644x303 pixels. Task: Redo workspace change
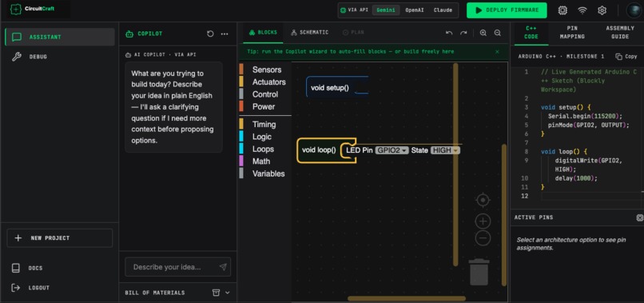coord(463,33)
